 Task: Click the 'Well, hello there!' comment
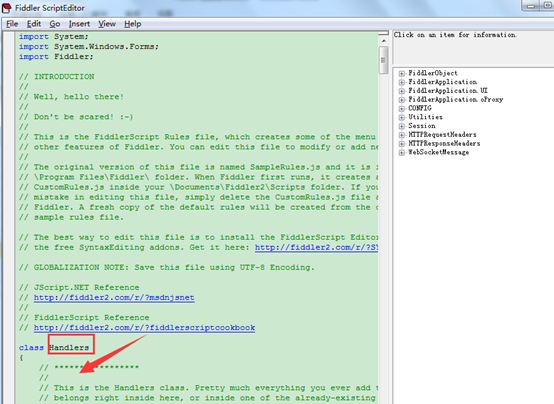72,97
